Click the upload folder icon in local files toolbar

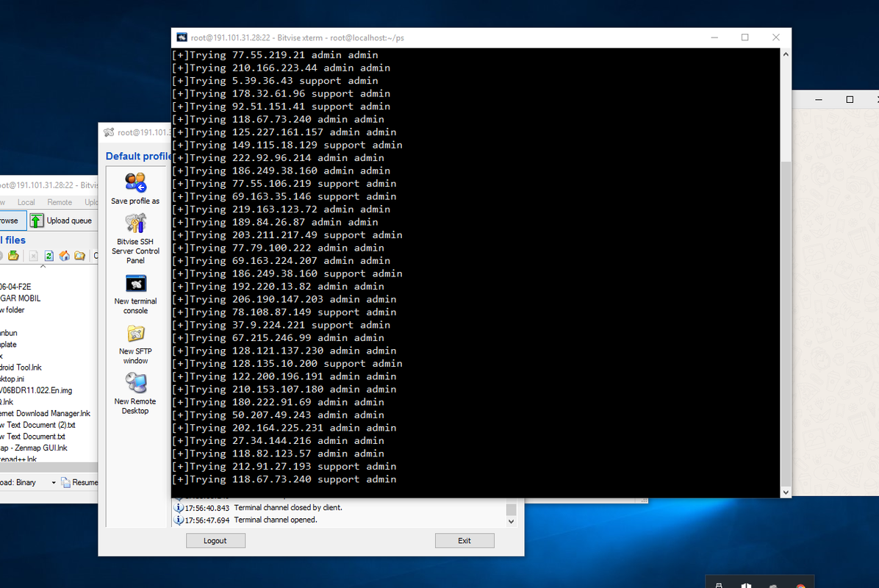(12, 254)
